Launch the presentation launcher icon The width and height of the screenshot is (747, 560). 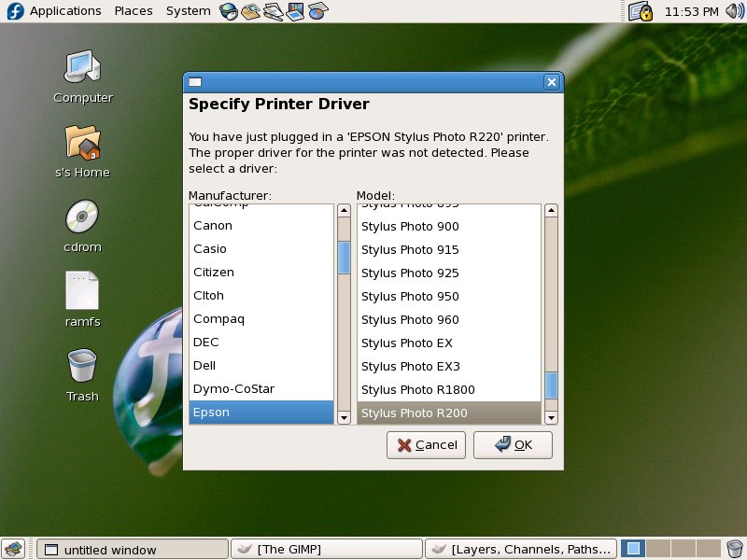point(295,11)
